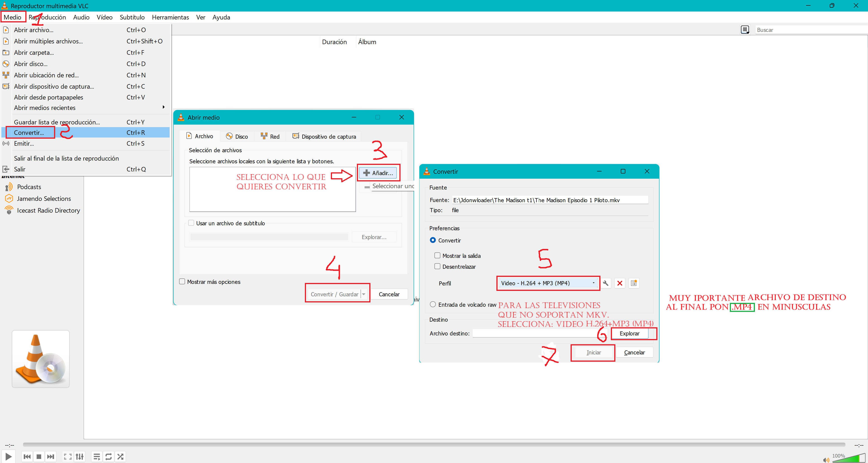
Task: Toggle the loop playback icon
Action: [109, 457]
